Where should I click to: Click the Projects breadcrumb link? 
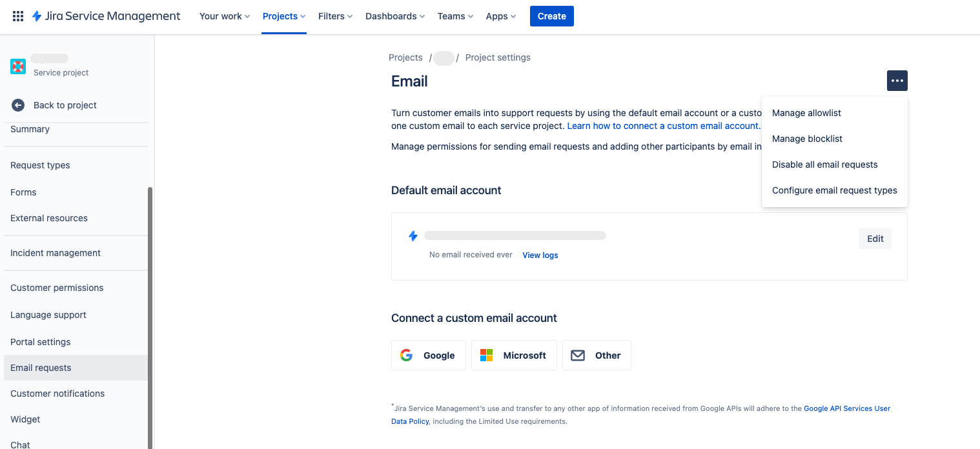click(405, 57)
